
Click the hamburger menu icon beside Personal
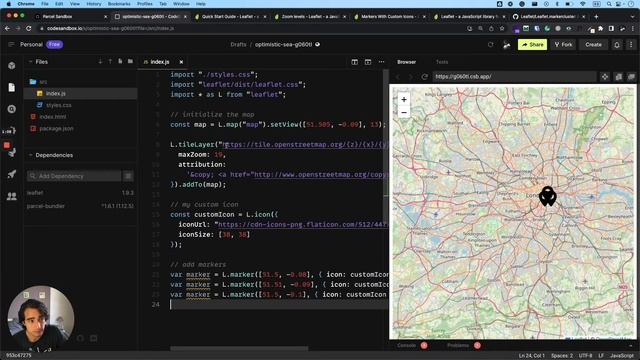11,44
